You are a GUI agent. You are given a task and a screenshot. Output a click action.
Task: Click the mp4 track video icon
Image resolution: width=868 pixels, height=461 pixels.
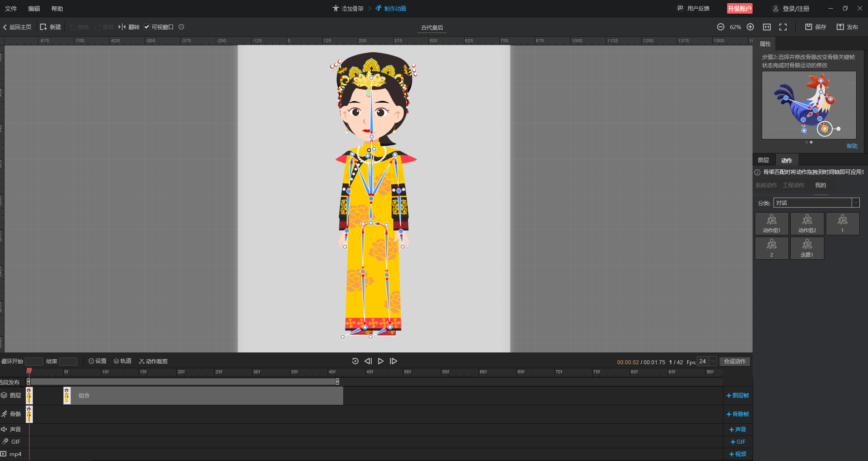pos(4,454)
